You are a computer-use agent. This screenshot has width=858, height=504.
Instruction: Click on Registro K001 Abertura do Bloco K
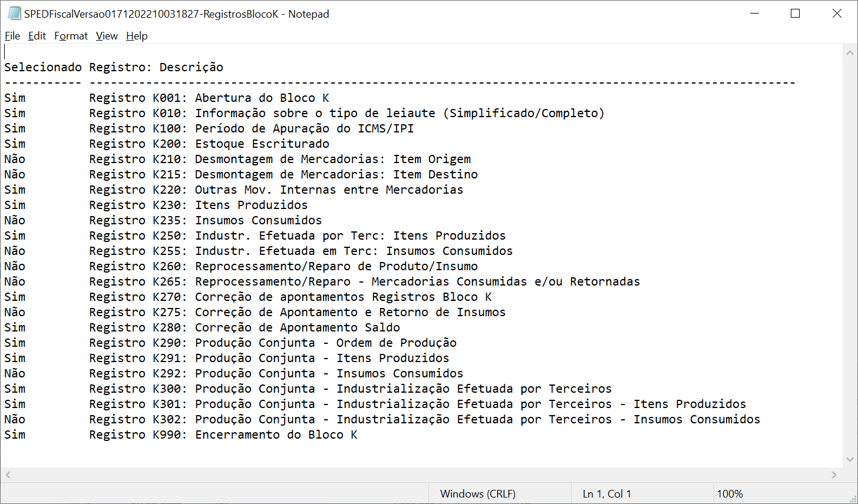[209, 98]
